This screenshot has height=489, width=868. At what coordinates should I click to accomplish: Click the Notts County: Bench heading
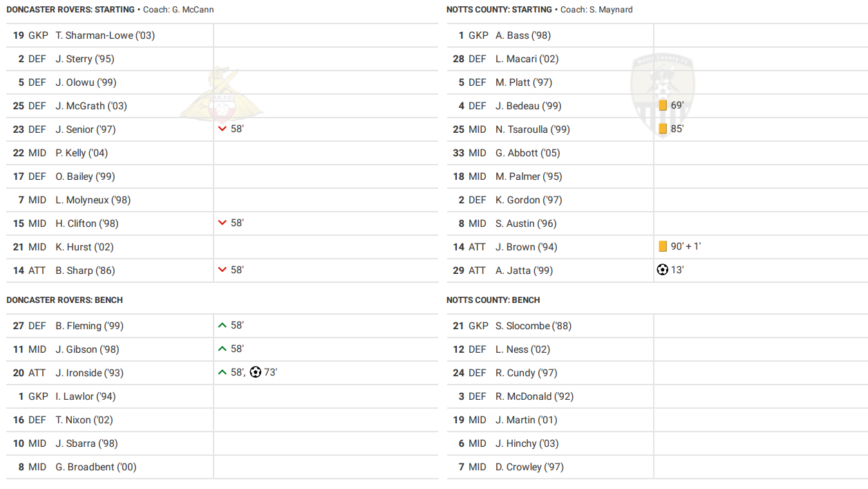(493, 300)
